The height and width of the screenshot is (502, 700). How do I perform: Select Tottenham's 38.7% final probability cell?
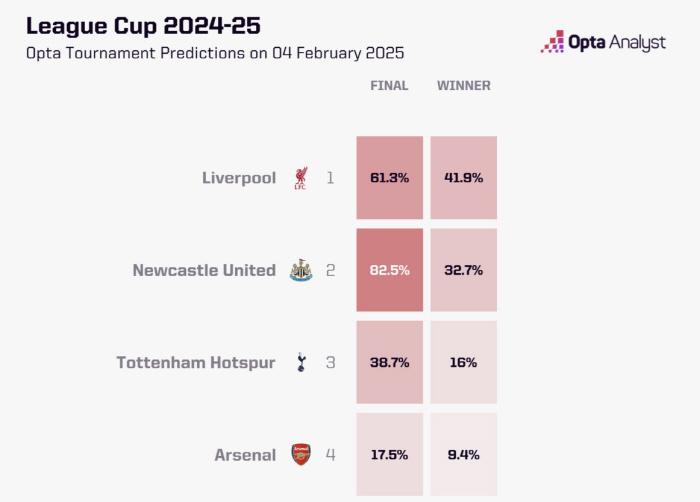(x=389, y=362)
